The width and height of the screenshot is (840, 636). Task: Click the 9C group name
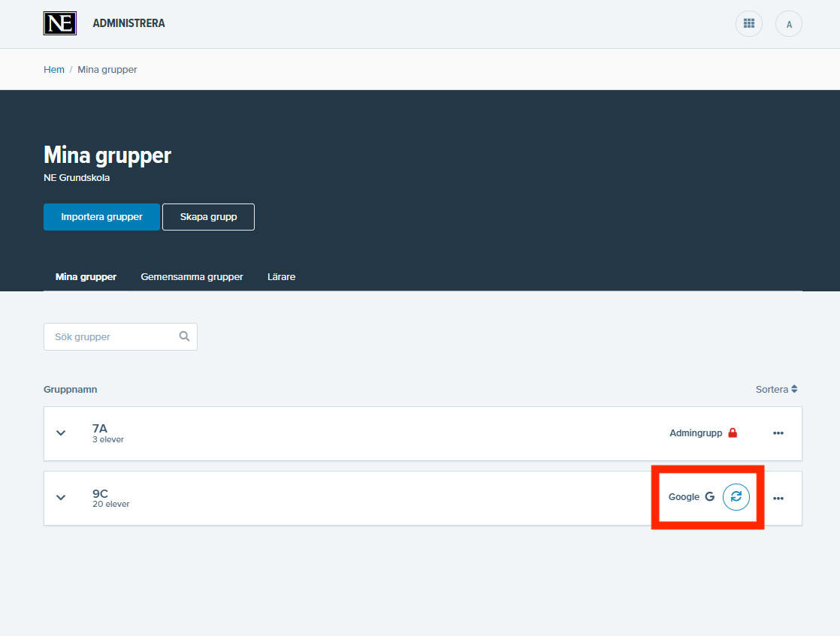100,493
